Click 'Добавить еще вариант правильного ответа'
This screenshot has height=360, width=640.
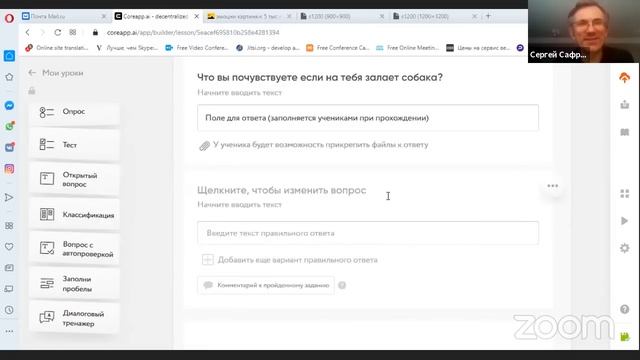click(290, 260)
